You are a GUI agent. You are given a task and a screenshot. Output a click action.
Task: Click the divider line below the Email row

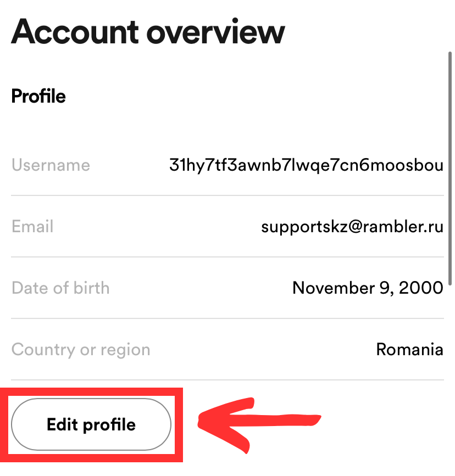[227, 257]
